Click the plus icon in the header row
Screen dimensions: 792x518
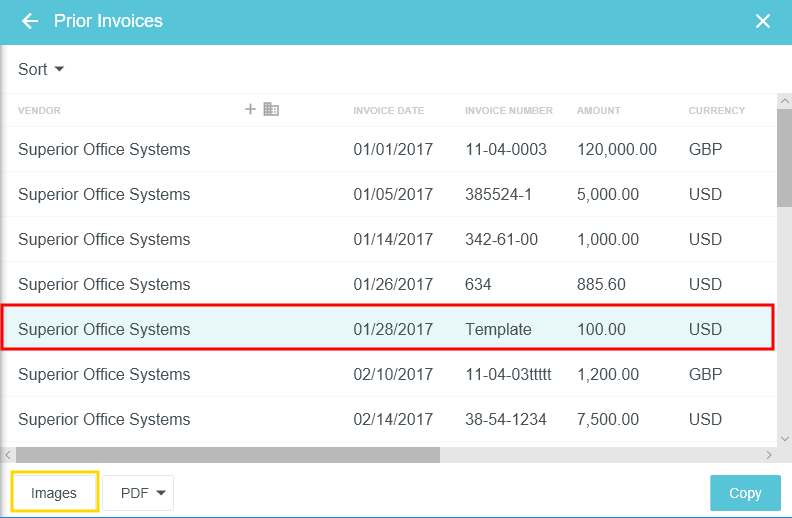251,109
